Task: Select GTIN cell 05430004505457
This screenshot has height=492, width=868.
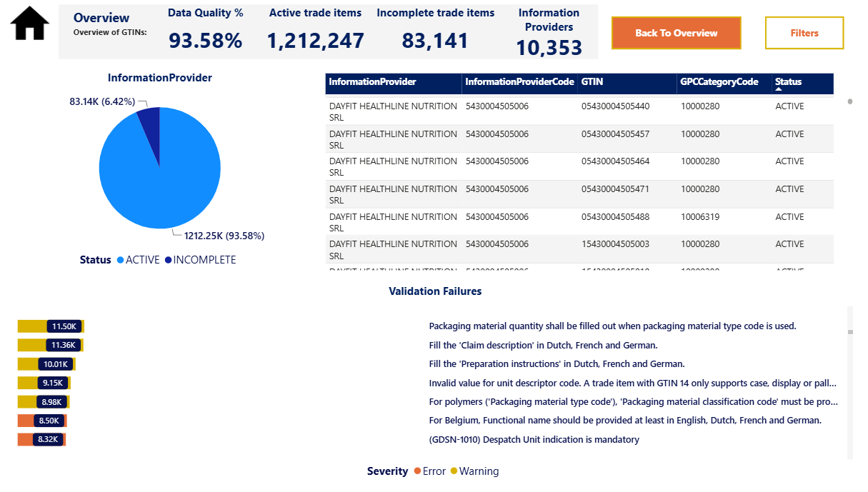Action: [x=615, y=134]
